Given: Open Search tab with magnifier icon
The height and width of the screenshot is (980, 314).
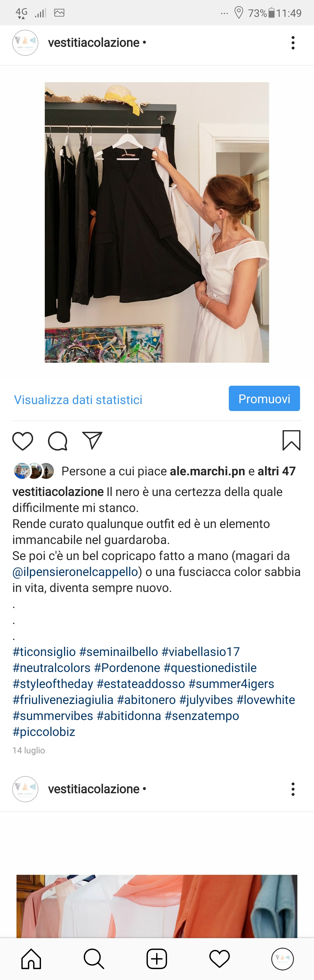Looking at the screenshot, I should (x=94, y=958).
